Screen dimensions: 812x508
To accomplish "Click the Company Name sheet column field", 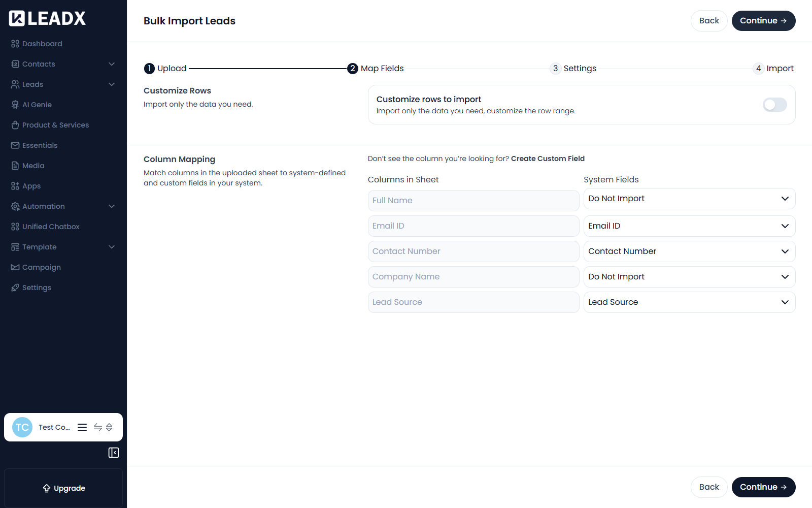I will coord(473,277).
